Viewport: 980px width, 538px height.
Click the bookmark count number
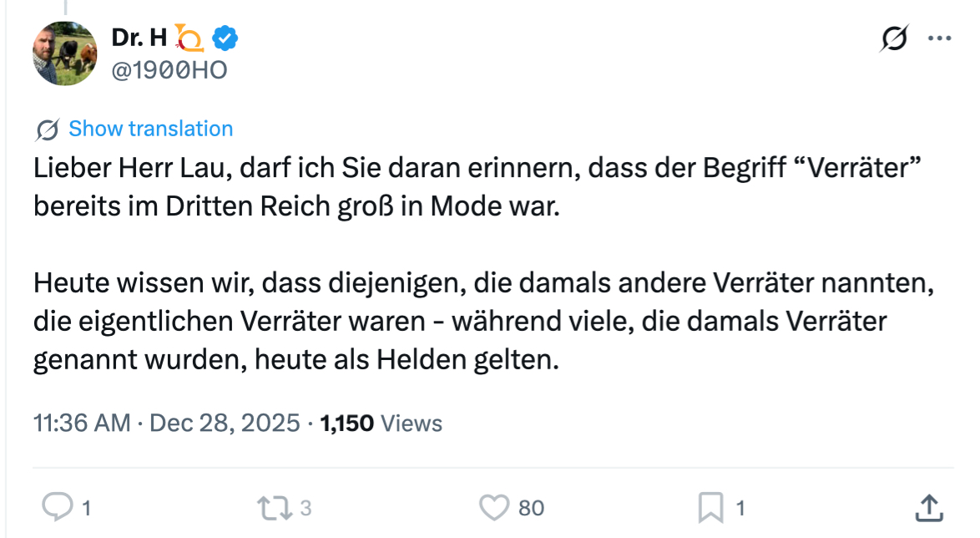coord(740,507)
